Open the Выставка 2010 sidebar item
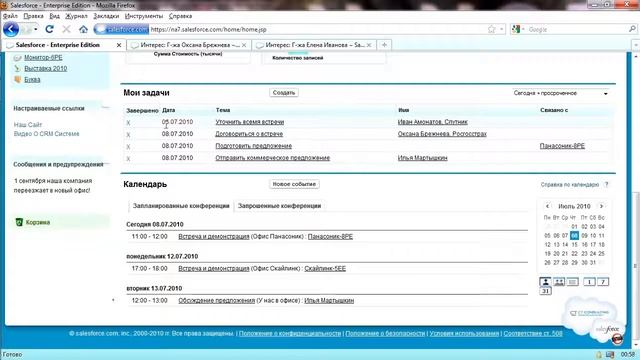This screenshot has width=640, height=360. 45,69
